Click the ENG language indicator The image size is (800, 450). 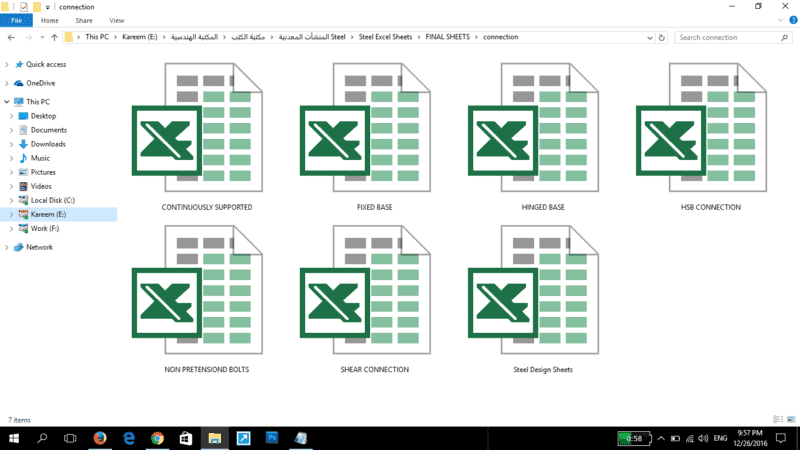(720, 438)
